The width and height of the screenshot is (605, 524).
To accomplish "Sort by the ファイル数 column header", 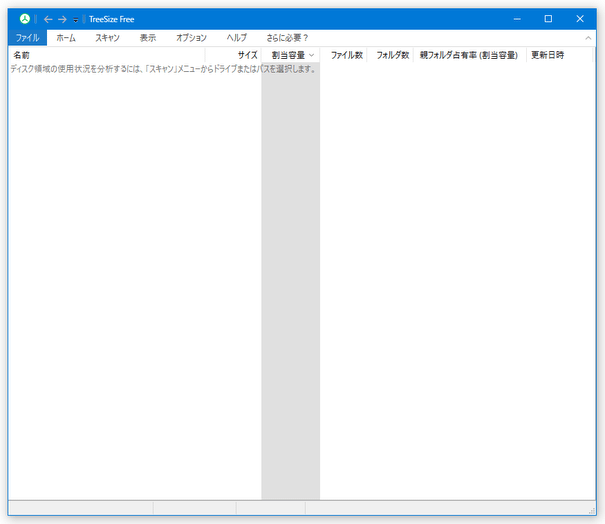I will (x=343, y=55).
